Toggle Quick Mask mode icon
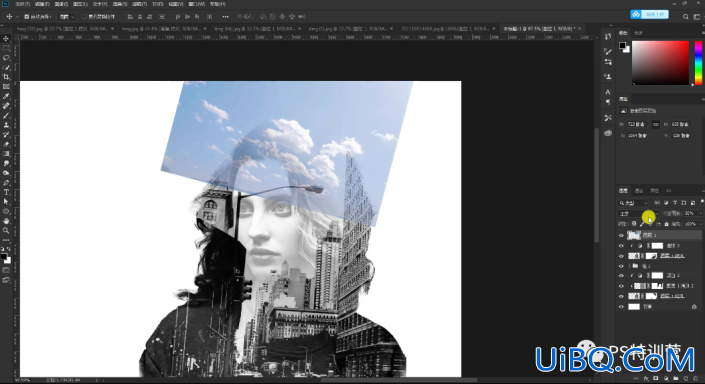Screen dimensions: 705x384 [6, 270]
